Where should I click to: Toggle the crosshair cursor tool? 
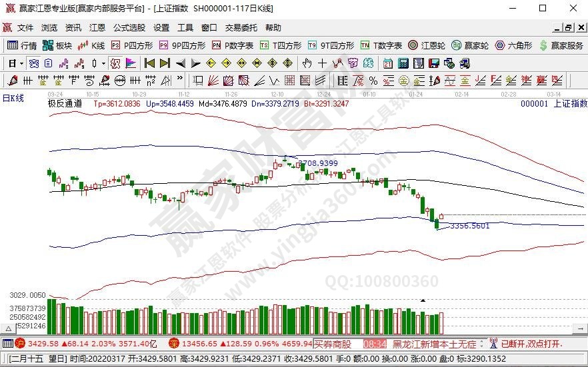(x=322, y=63)
